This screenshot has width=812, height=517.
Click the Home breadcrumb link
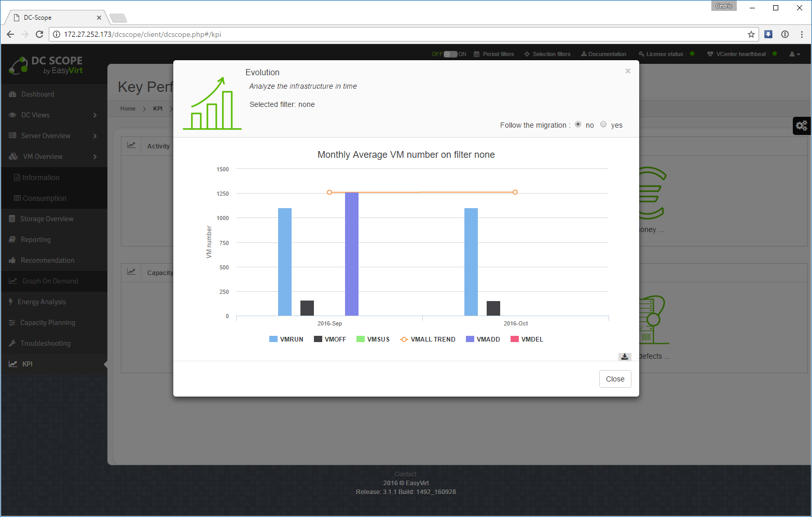click(128, 109)
